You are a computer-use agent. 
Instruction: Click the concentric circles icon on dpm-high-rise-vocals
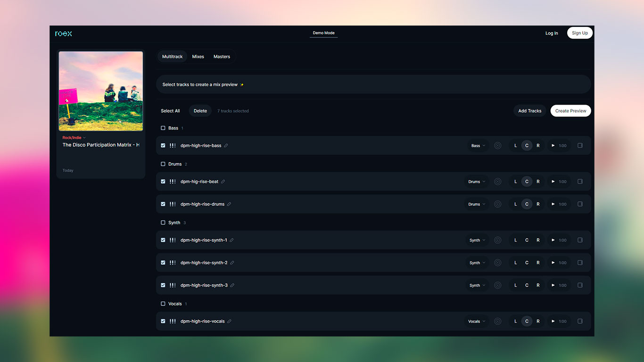click(497, 321)
